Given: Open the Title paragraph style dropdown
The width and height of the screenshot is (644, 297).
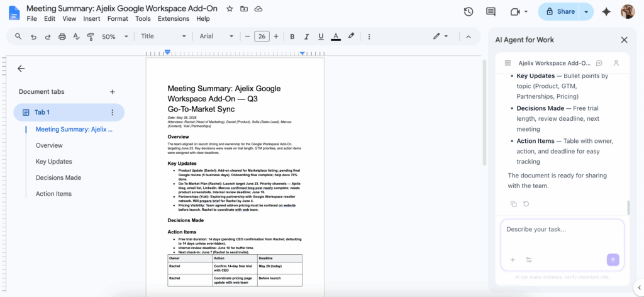Looking at the screenshot, I should click(x=164, y=36).
